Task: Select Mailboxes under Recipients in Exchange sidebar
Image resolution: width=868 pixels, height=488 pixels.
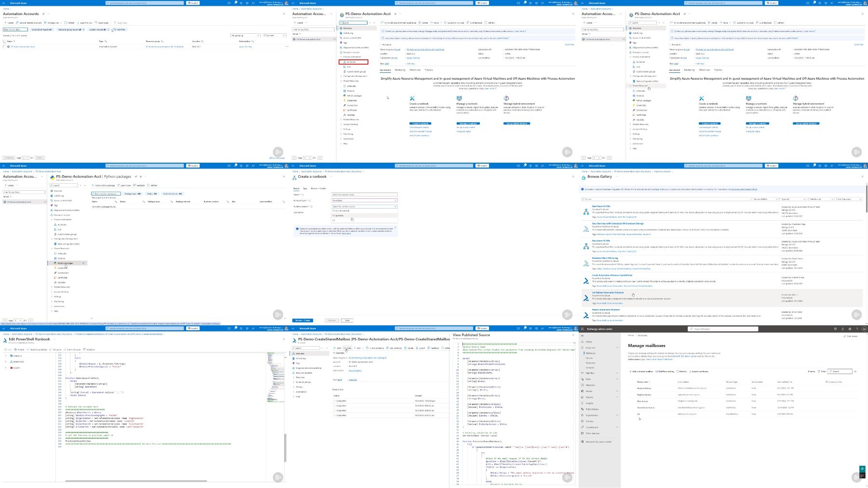Action: (x=591, y=353)
